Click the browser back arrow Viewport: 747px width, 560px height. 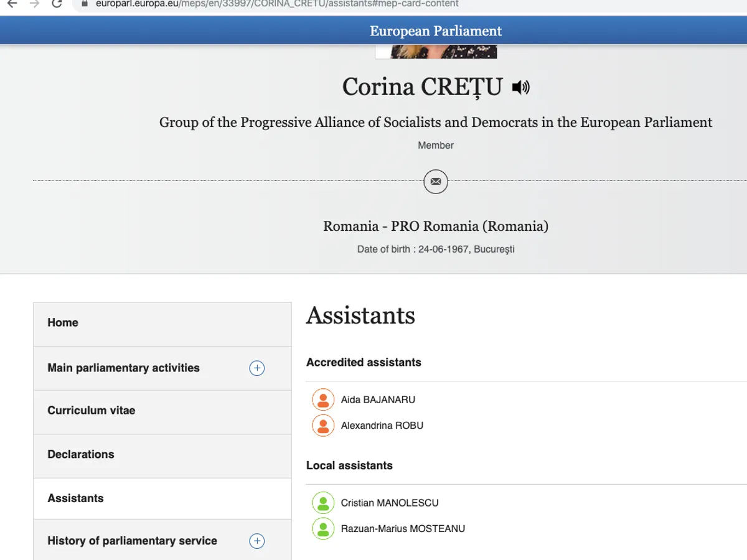pos(12,4)
